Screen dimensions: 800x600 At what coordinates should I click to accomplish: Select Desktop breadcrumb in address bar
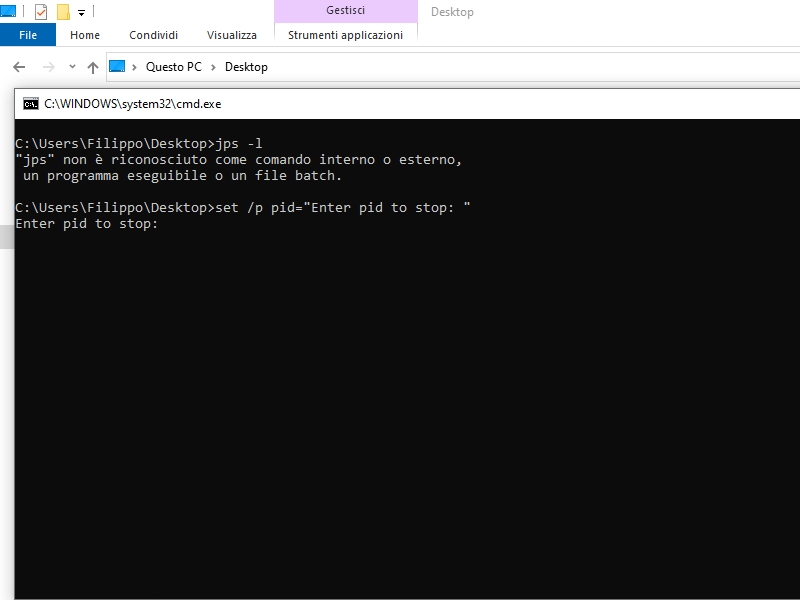(246, 67)
